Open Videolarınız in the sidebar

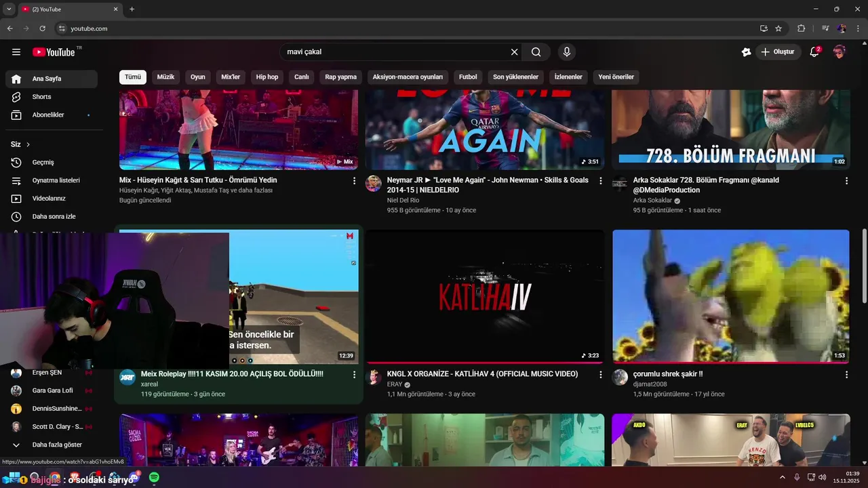point(52,199)
